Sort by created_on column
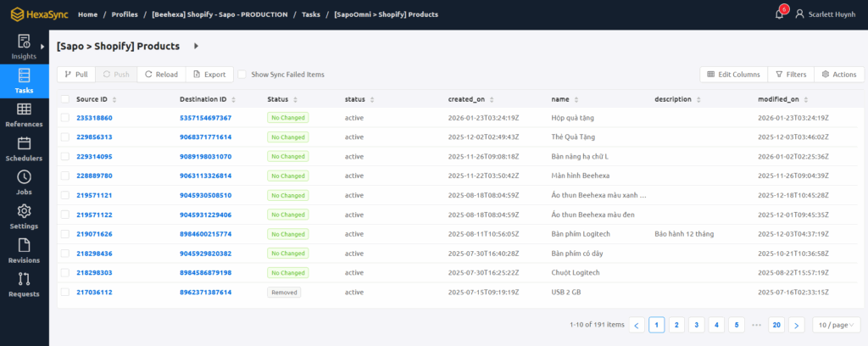 coord(492,100)
